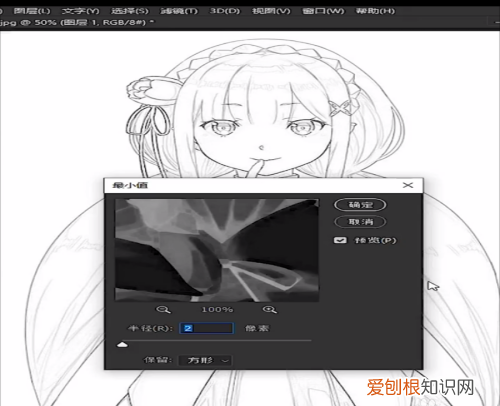Toggle the 预览(P) checkbox
The image size is (500, 406).
coord(340,240)
